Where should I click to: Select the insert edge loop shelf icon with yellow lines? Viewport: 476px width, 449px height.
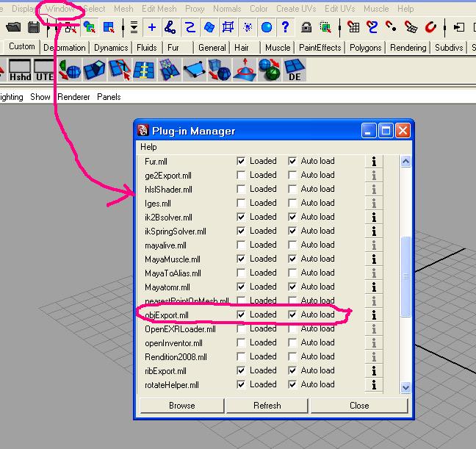point(144,71)
